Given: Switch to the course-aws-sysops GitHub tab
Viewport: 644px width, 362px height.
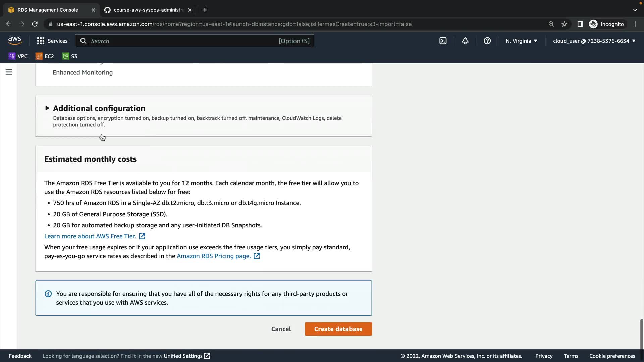Looking at the screenshot, I should click(x=148, y=10).
